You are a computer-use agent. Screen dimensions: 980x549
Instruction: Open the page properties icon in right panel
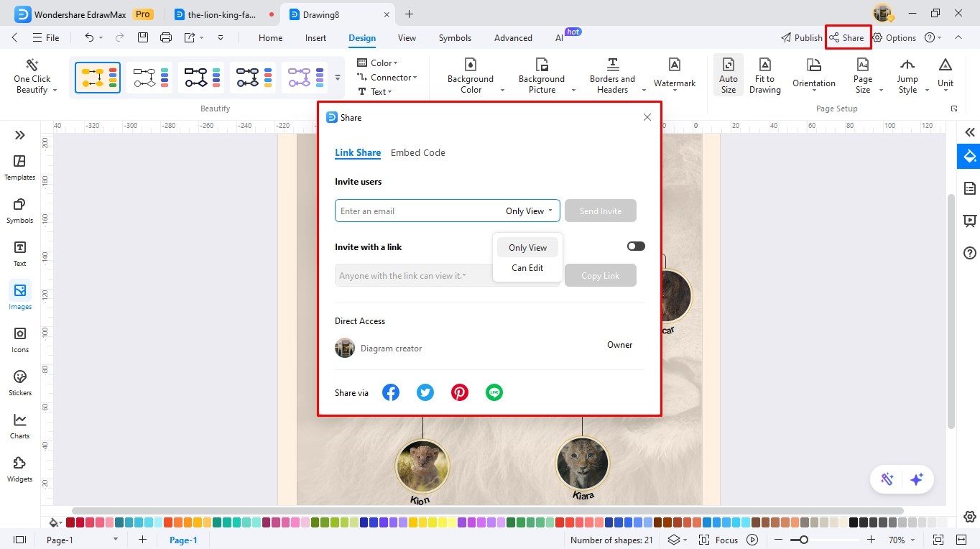[970, 188]
